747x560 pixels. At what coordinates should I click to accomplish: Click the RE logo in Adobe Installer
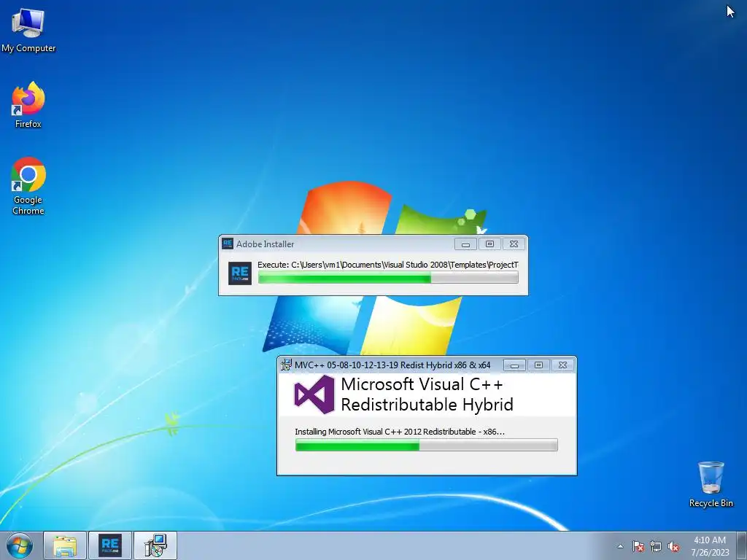coord(239,273)
